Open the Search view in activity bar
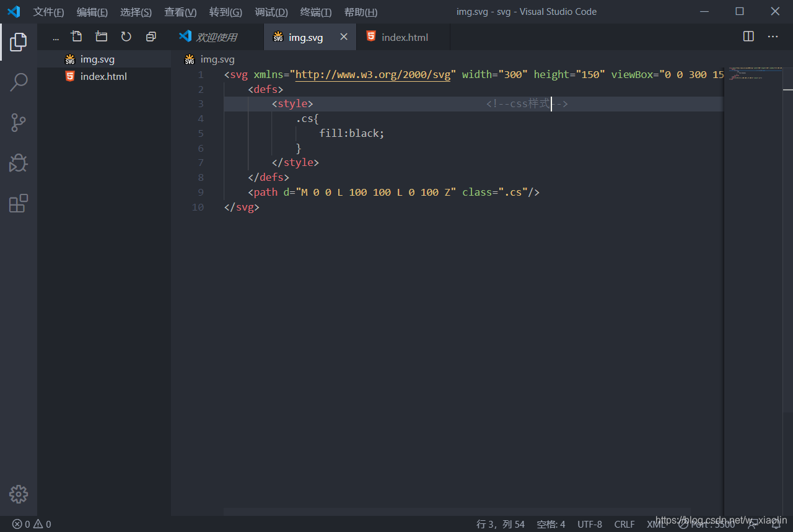Screen dimensions: 793x532 point(19,82)
